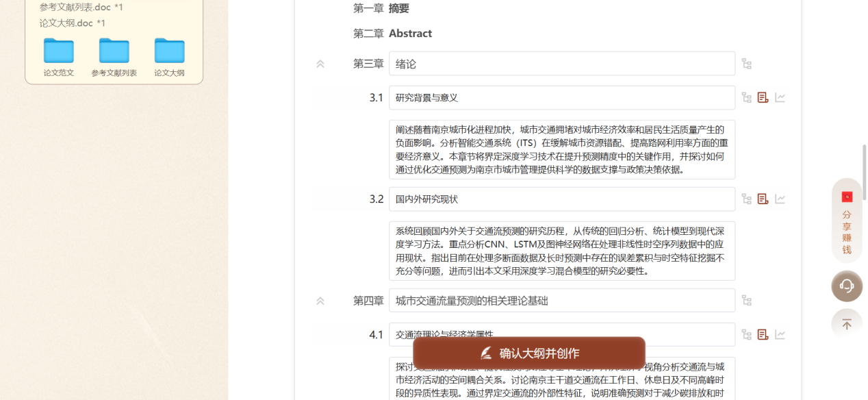Open the 分享赚钱 share panel
Image resolution: width=868 pixels, height=400 pixels.
click(x=847, y=221)
